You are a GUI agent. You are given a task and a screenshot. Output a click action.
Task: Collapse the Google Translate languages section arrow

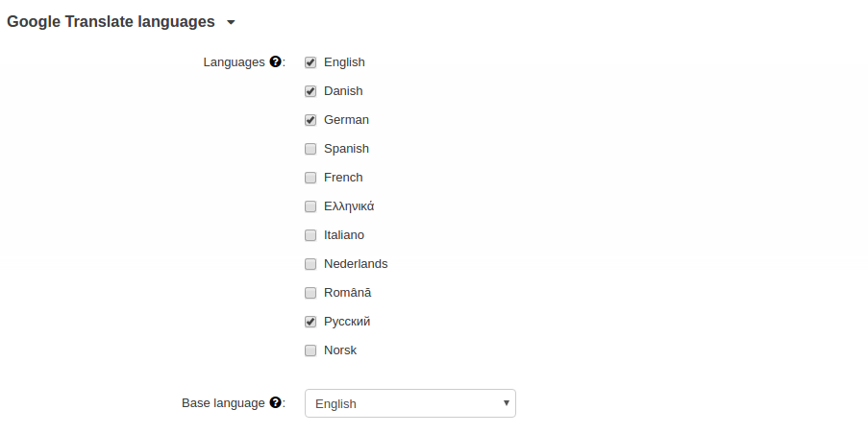(x=231, y=22)
